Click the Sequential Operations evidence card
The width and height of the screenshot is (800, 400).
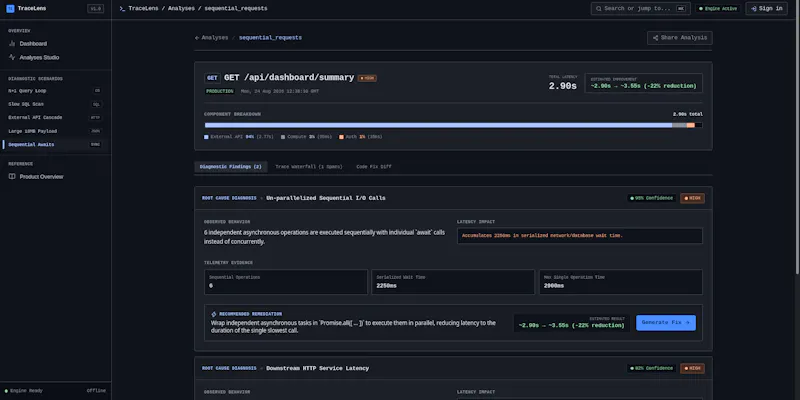[286, 282]
